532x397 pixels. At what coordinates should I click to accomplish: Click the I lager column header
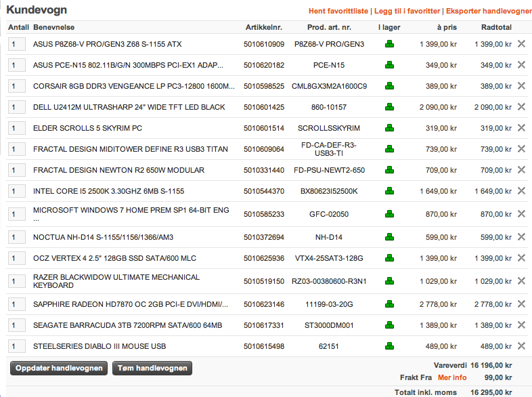tap(389, 27)
